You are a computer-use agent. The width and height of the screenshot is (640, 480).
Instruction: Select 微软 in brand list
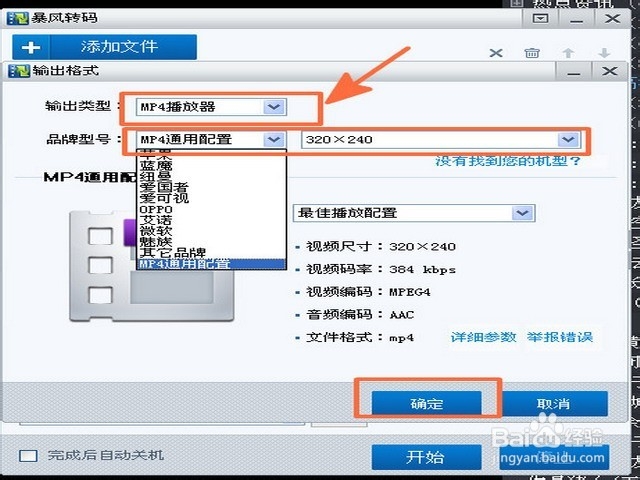click(x=211, y=231)
